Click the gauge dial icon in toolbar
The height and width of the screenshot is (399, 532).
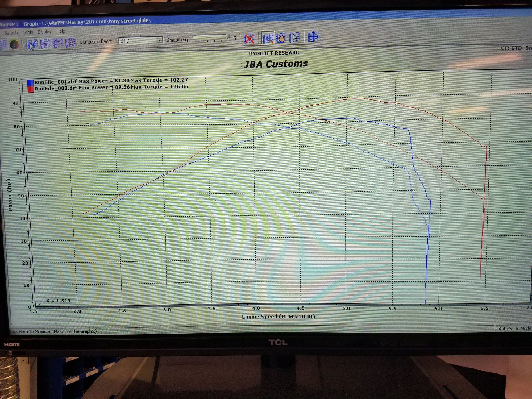(x=14, y=44)
